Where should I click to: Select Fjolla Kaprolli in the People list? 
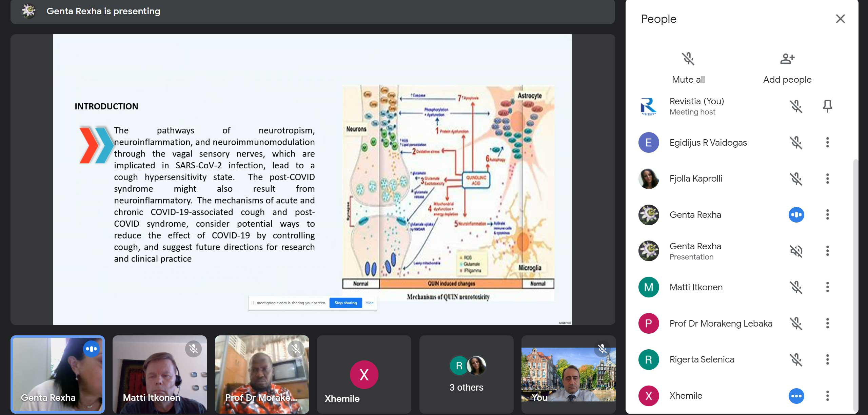click(696, 179)
